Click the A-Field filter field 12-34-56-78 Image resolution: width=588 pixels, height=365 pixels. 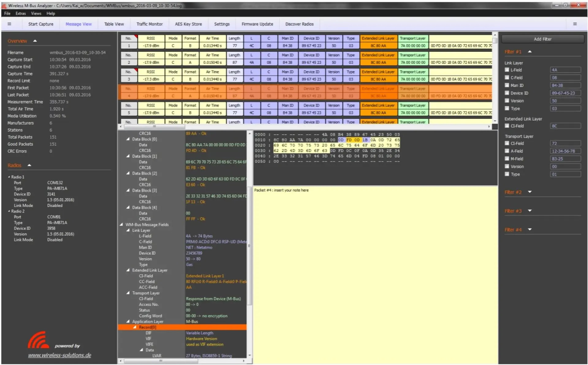point(565,151)
